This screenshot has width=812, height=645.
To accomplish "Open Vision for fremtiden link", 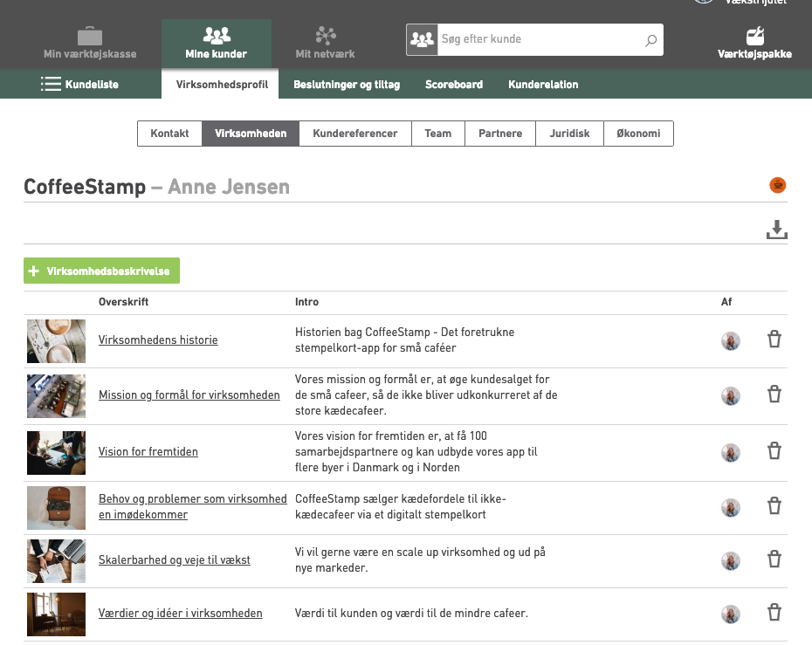I will click(x=148, y=452).
